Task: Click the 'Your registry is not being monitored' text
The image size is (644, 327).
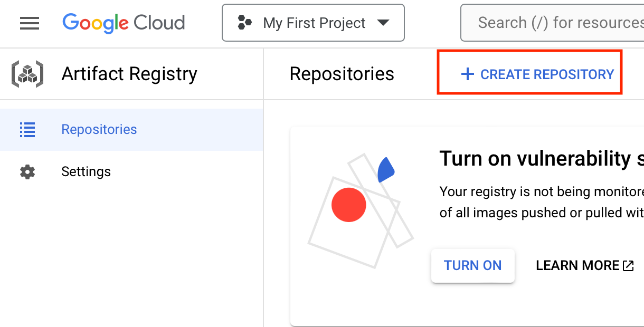Action: pos(542,191)
